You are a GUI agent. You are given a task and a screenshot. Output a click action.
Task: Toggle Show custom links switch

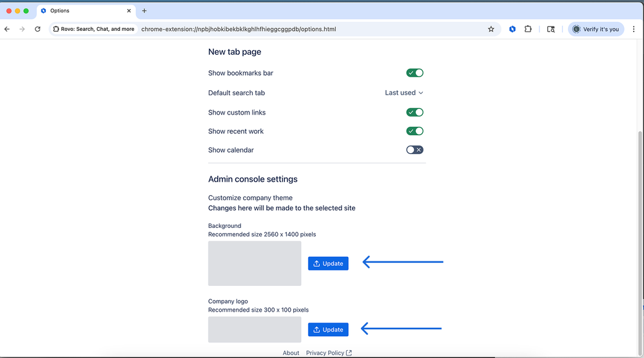pyautogui.click(x=415, y=113)
